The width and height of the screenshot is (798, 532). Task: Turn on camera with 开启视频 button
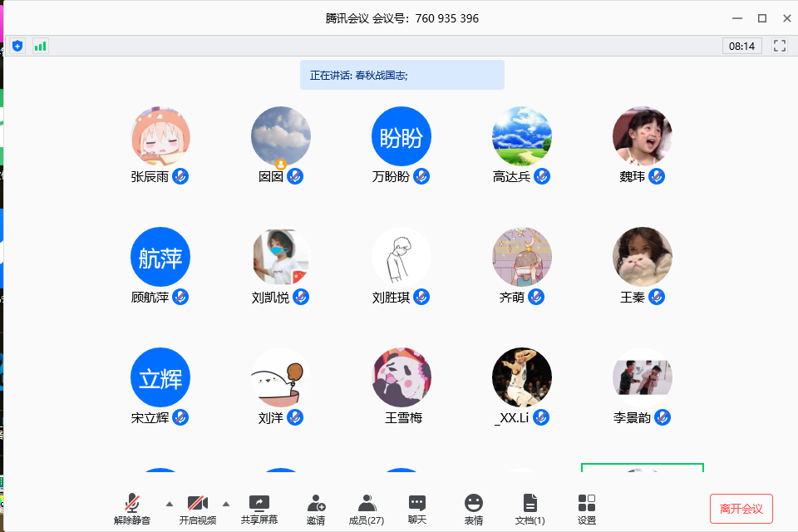[x=198, y=508]
